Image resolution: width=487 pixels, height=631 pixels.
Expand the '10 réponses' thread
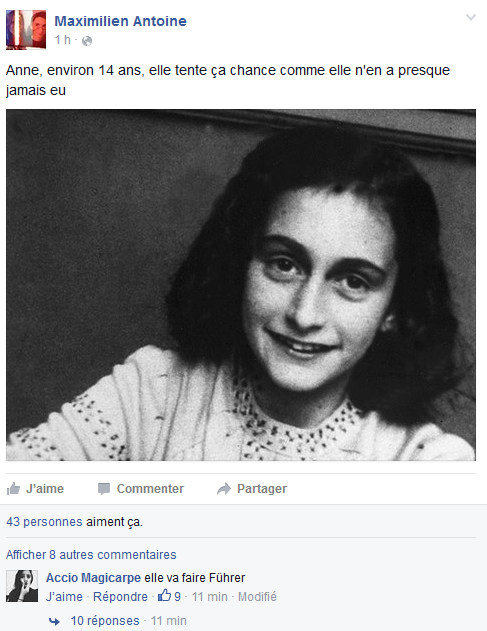click(x=105, y=621)
